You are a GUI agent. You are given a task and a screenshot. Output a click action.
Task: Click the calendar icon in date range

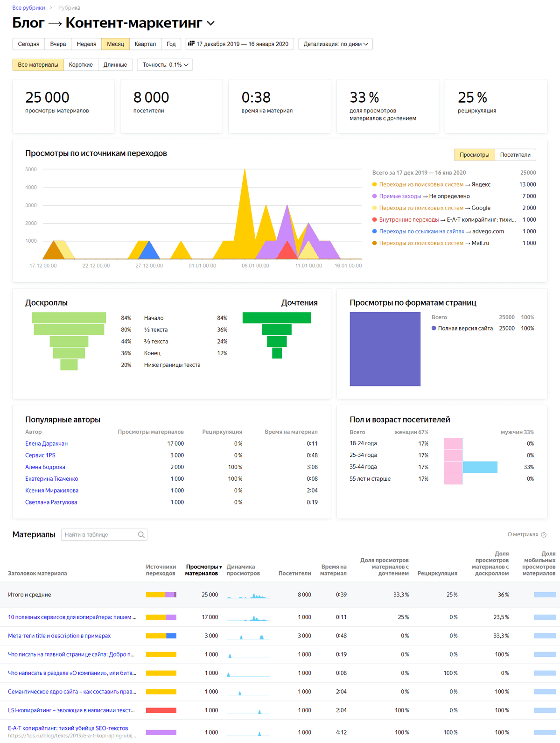coord(191,43)
